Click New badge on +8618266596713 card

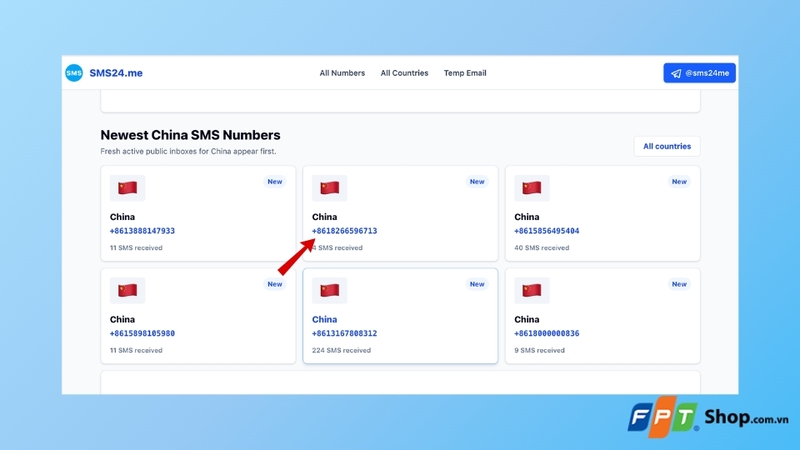tap(477, 182)
